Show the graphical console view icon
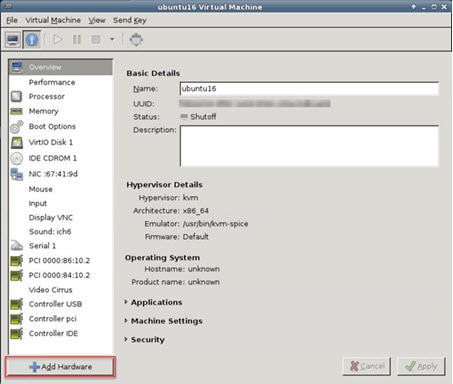The width and height of the screenshot is (453, 384). tap(13, 40)
